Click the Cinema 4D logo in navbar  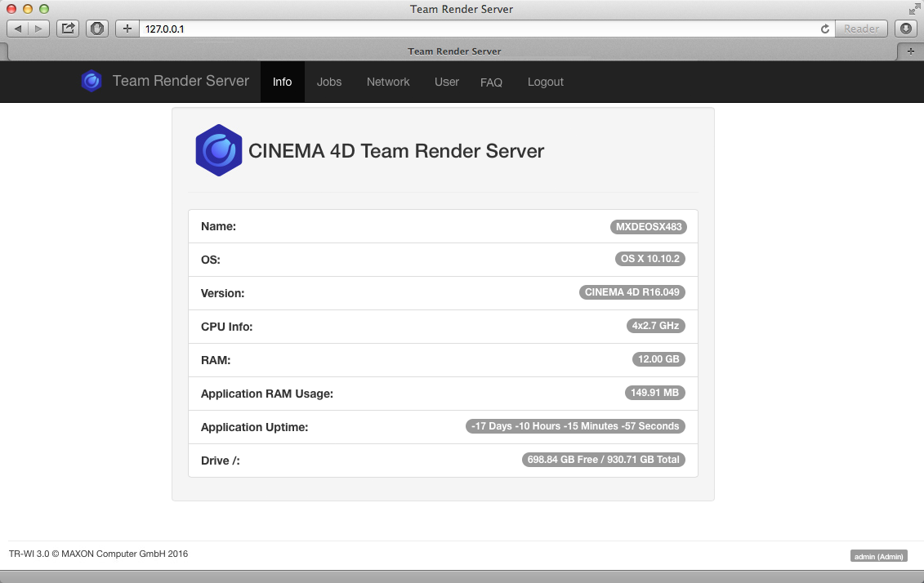pos(92,81)
